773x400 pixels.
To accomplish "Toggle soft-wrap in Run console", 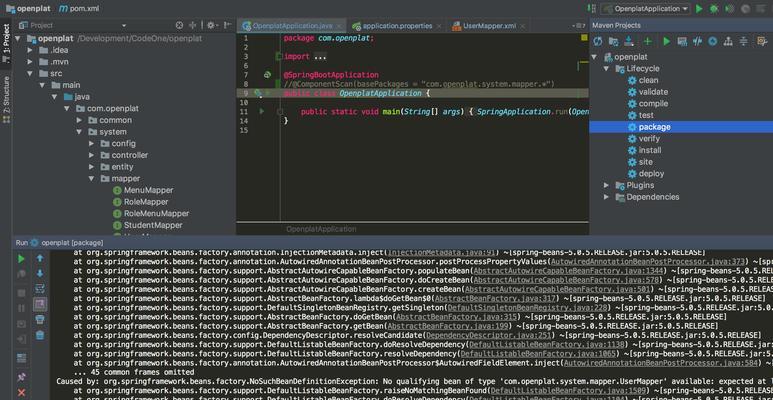I will pos(40,289).
